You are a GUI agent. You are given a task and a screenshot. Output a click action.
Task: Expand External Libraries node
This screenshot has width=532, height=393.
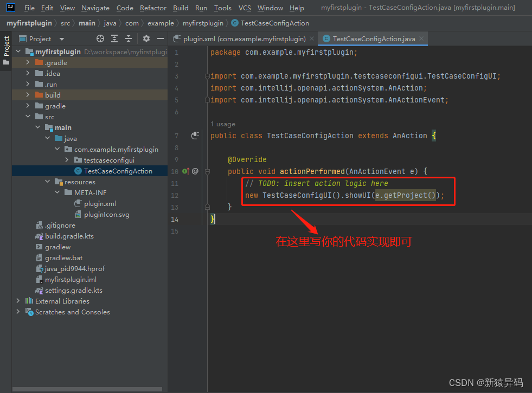click(x=18, y=301)
